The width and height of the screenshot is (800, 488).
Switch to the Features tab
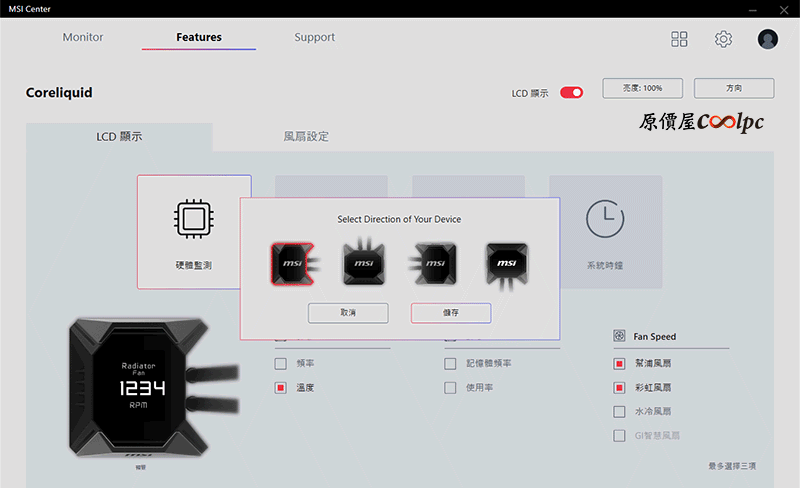pos(199,37)
